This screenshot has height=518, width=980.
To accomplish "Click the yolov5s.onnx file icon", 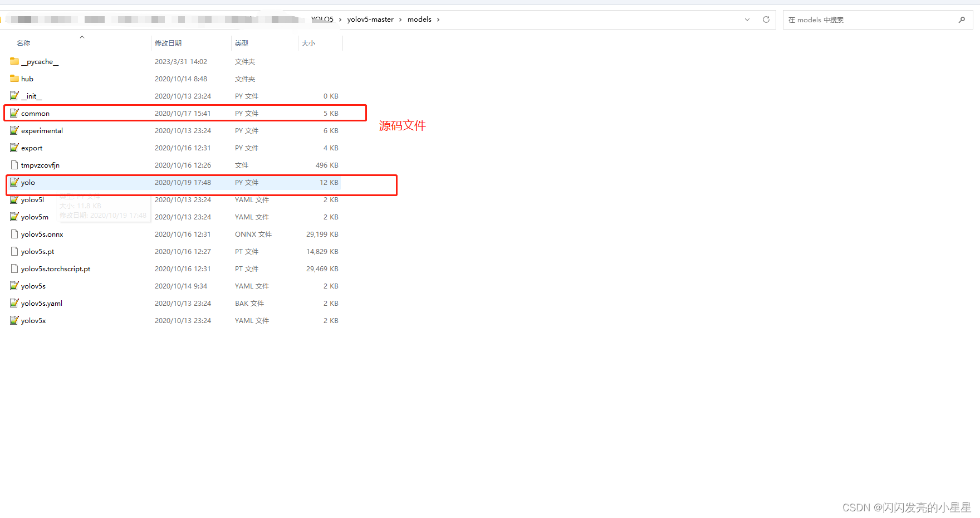I will coord(14,234).
